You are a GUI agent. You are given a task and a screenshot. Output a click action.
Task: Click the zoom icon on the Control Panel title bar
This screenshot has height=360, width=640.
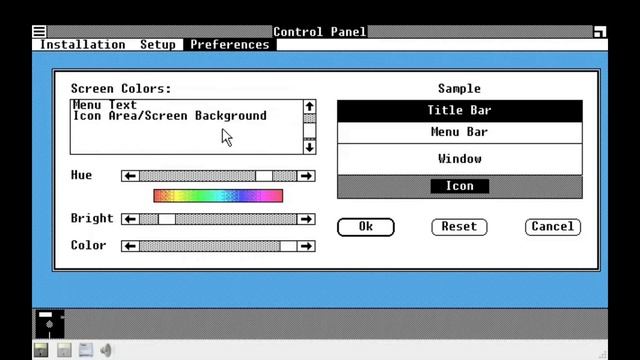(600, 31)
